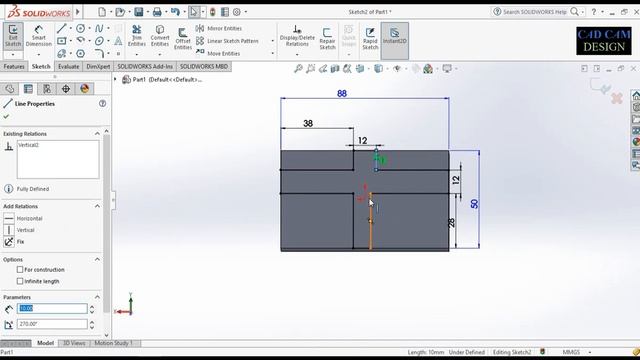
Task: Select the Text sketch tool
Action: [118, 41]
